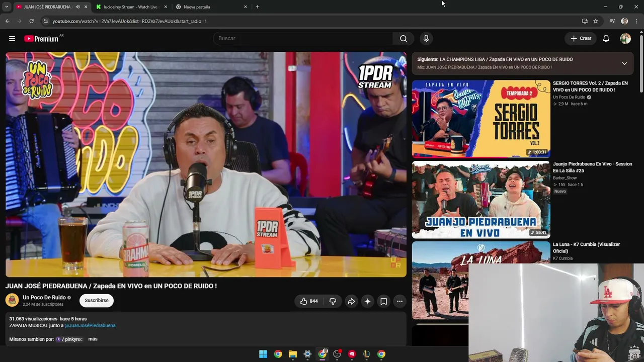
Task: Open the tab search dropdown arrow
Action: [7, 7]
